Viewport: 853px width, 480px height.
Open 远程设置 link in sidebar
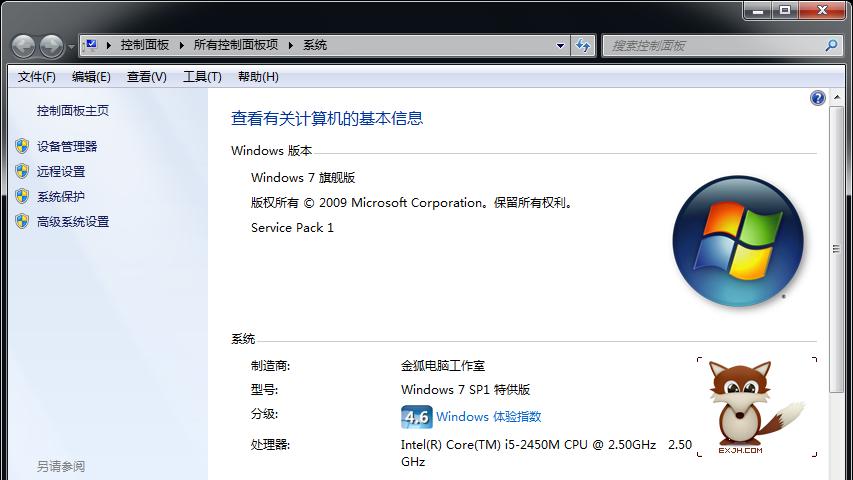tap(61, 171)
